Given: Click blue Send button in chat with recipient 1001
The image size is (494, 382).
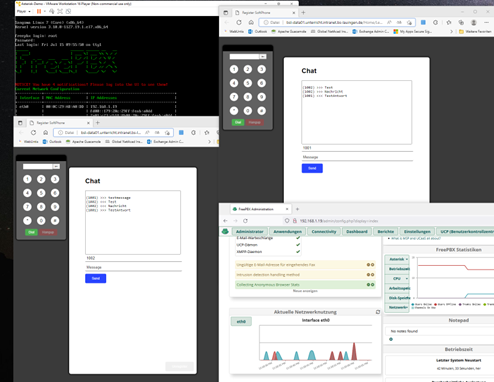Looking at the screenshot, I should pyautogui.click(x=312, y=168).
